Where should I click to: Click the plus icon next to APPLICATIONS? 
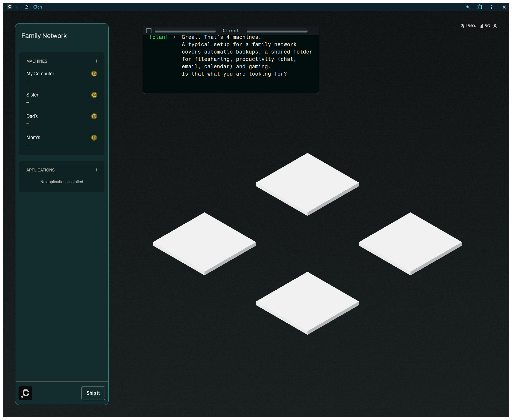coord(96,170)
